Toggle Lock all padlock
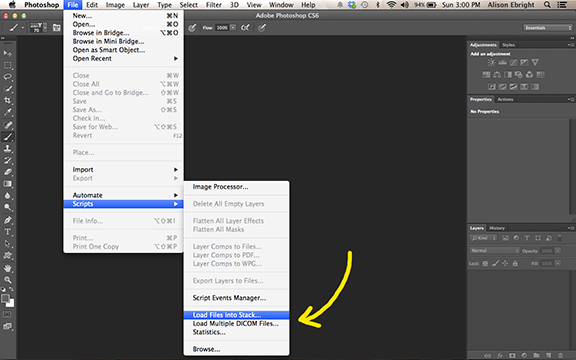 point(515,263)
